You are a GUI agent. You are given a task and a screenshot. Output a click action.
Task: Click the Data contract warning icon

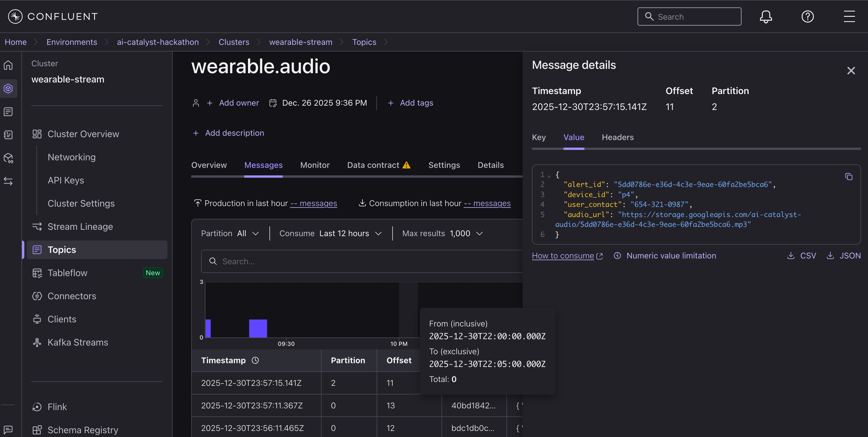tap(406, 165)
